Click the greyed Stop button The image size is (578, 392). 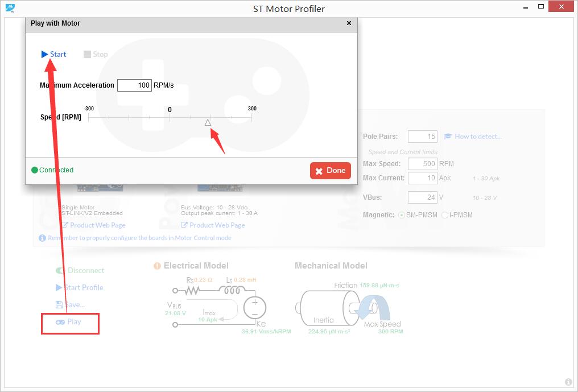click(96, 54)
